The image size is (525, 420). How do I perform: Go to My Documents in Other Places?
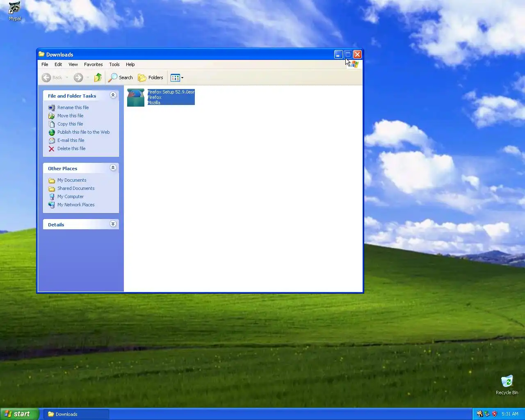point(72,180)
